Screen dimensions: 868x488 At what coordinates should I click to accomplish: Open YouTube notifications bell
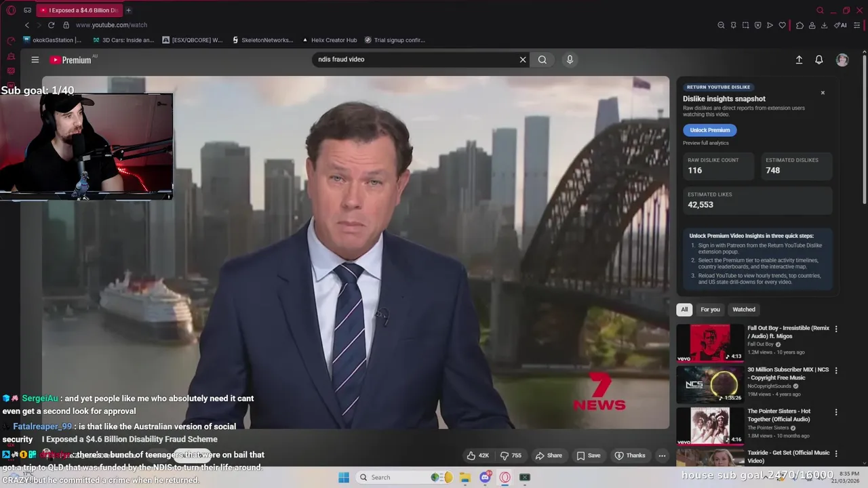(x=819, y=60)
